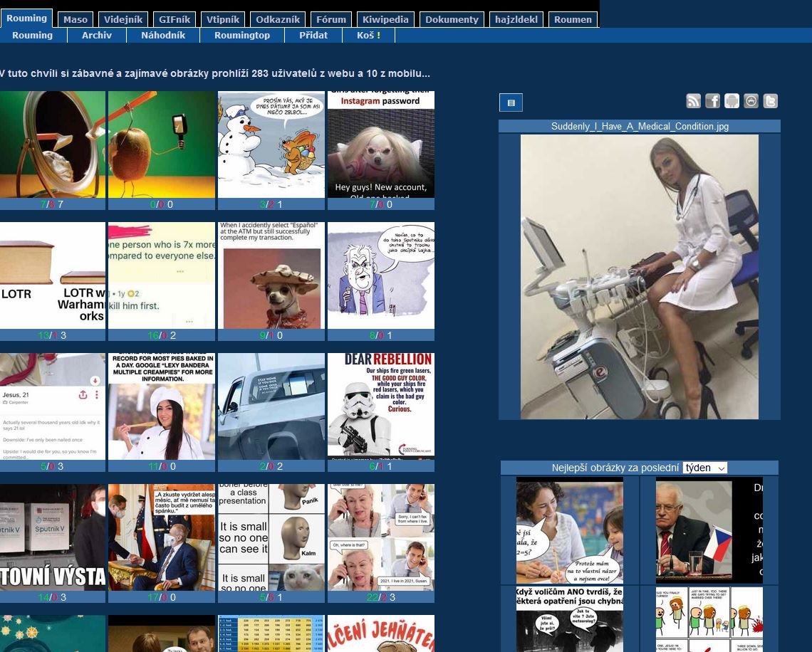Open the Suddenly_I_Have_A_Medical_Condition.jpg title link

(x=640, y=126)
